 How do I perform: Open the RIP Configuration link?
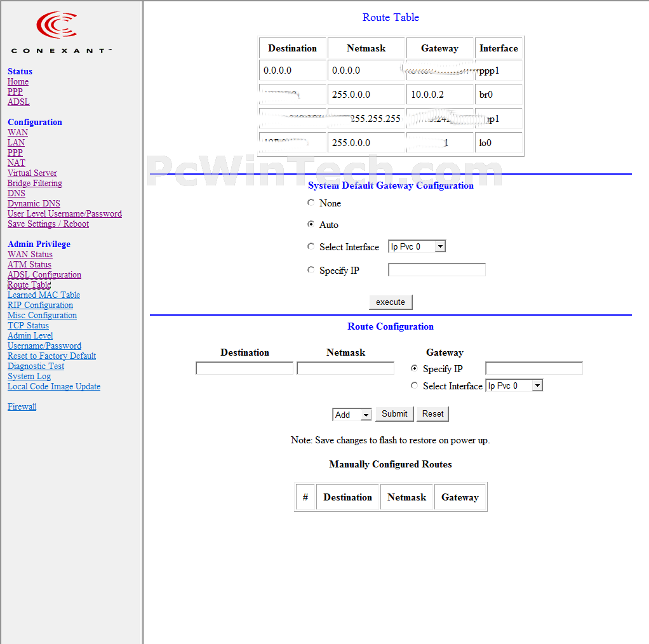click(40, 305)
